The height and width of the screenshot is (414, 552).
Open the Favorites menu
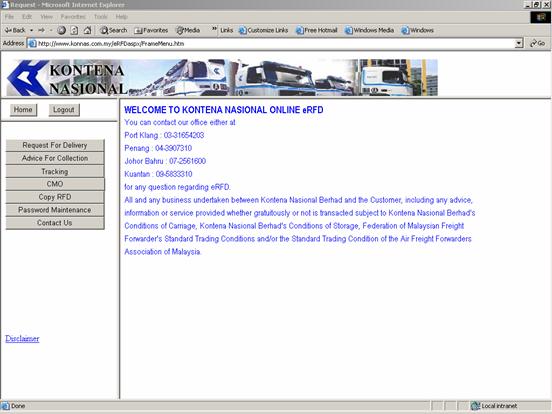(73, 17)
